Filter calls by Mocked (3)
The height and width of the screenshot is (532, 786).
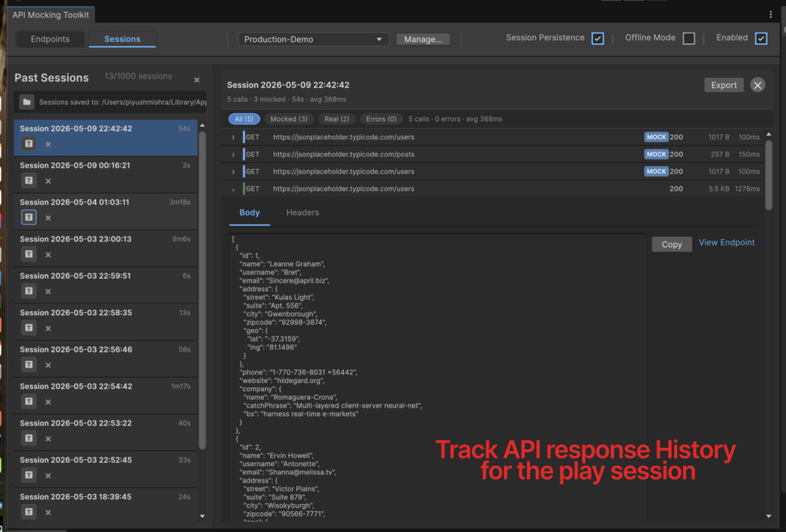coord(289,119)
